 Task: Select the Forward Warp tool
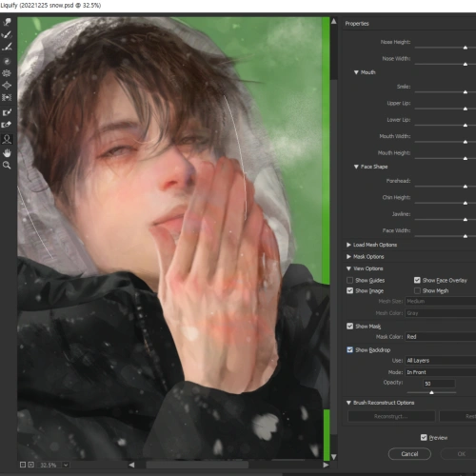pyautogui.click(x=7, y=22)
